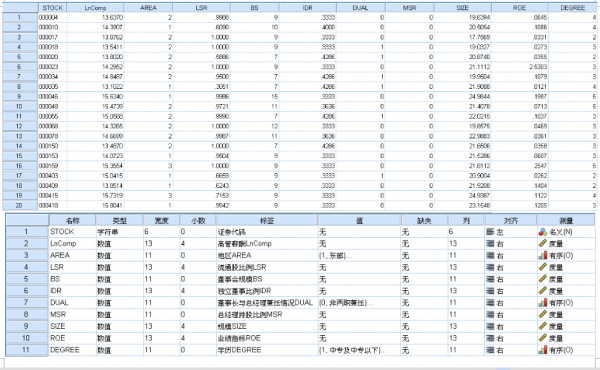Click the ordinal measure icon for DEGREE
The image size is (600, 370).
pyautogui.click(x=543, y=350)
